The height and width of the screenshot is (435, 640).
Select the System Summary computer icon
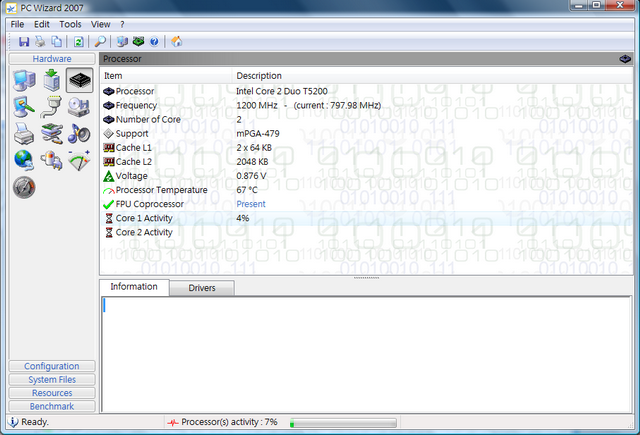[24, 80]
